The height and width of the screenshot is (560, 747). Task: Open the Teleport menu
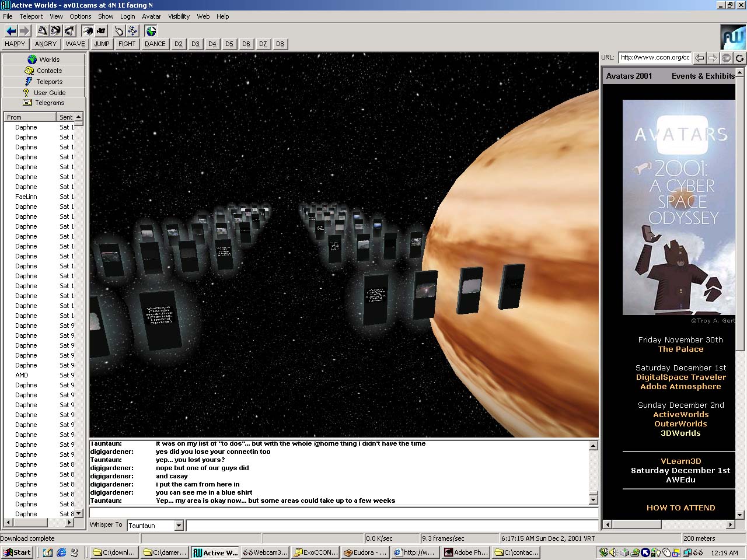point(31,16)
